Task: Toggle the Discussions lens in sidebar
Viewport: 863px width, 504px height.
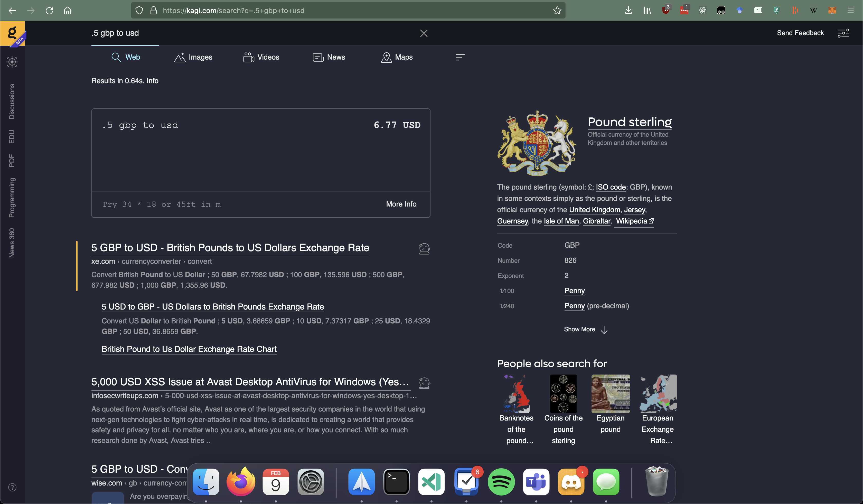Action: [x=12, y=102]
